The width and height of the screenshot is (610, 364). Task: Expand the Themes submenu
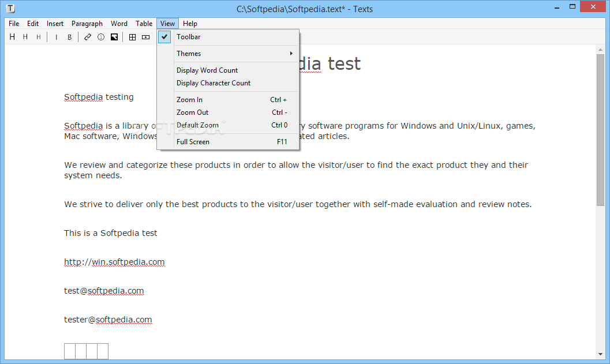coord(228,54)
